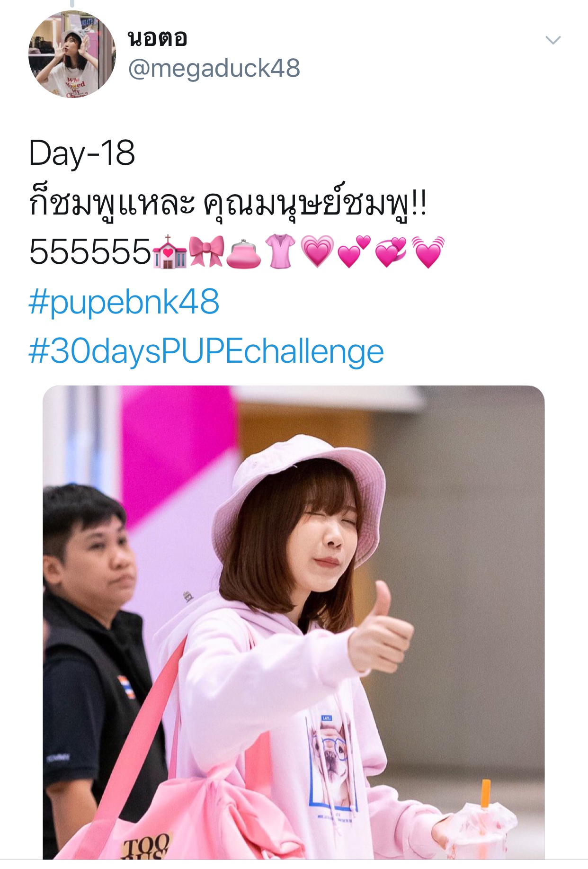The image size is (588, 869).
Task: Tap the growing pink heart emoji
Action: click(317, 252)
